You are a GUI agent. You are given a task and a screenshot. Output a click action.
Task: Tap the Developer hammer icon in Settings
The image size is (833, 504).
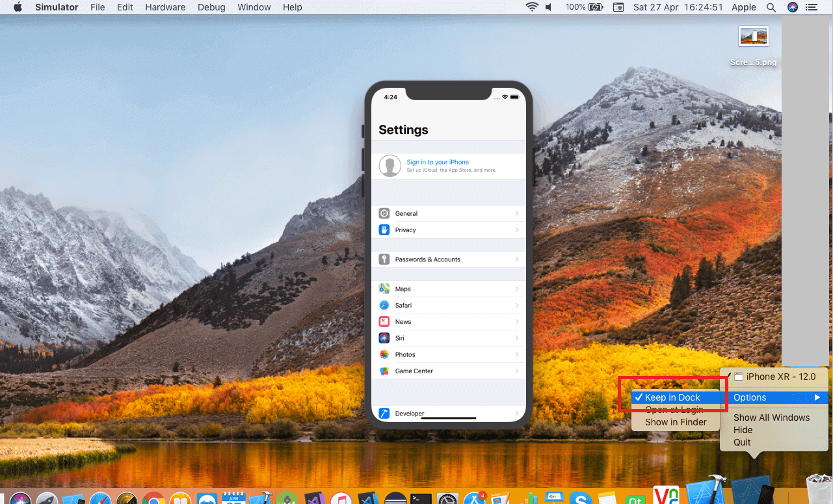[x=384, y=414]
